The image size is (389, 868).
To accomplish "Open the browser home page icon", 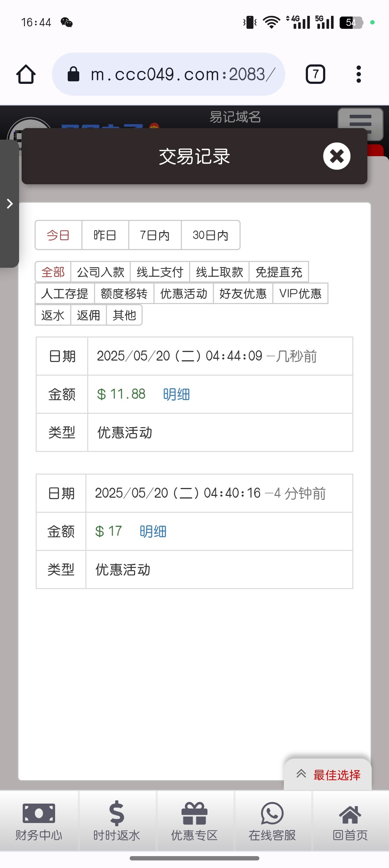I will (x=26, y=74).
